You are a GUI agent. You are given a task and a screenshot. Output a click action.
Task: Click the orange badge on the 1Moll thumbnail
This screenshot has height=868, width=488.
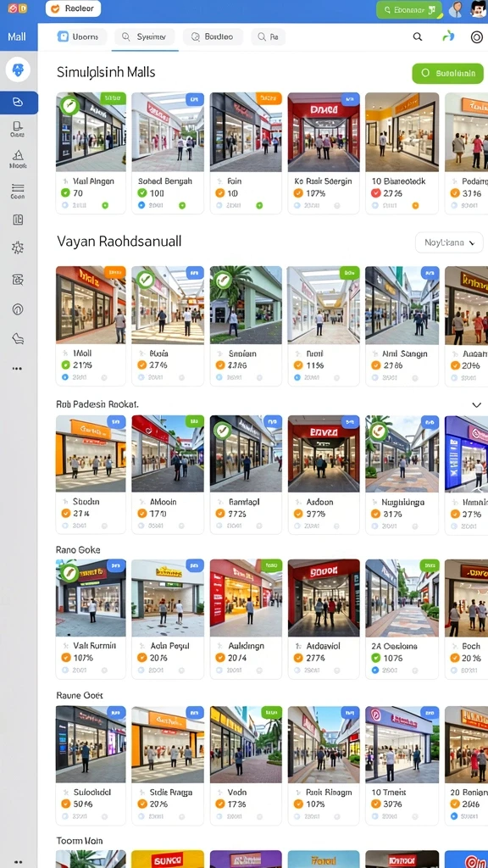(x=114, y=272)
